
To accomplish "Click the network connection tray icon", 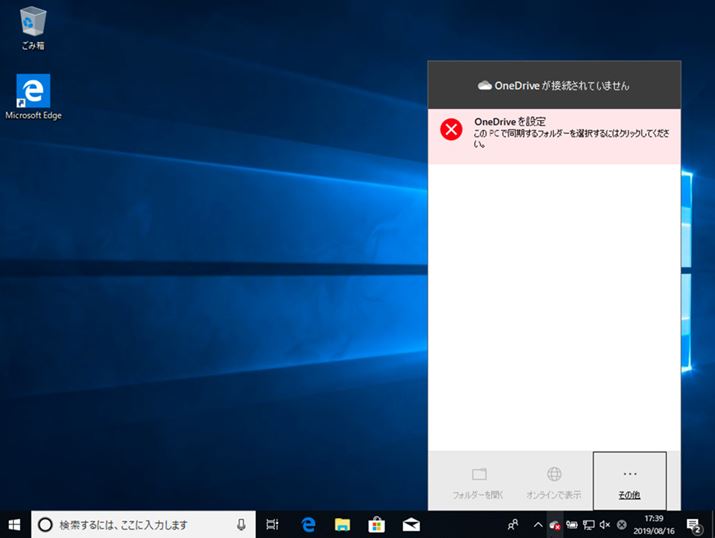I will point(589,525).
